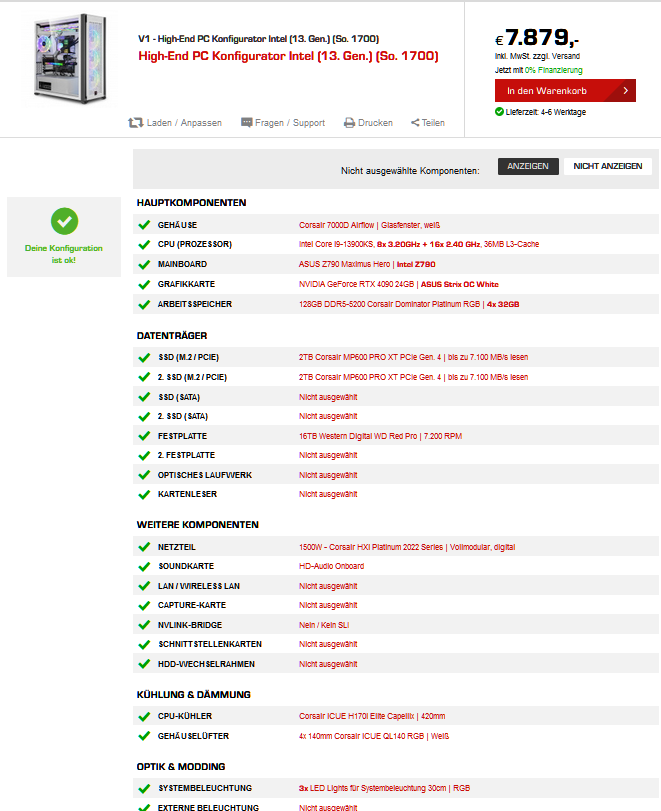Click the green checkmark beside NVLINK-BRIDGE
Viewport: 661px width, 811px height.
point(144,625)
